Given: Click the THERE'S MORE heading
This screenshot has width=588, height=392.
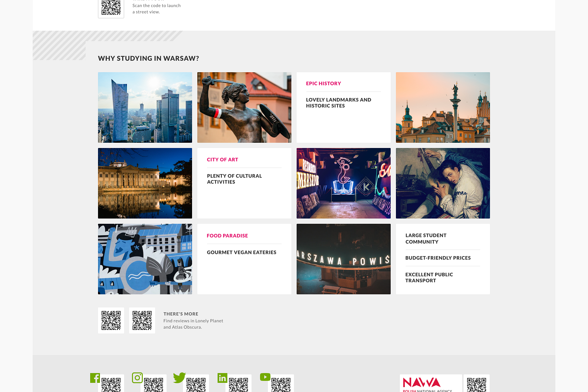Looking at the screenshot, I should point(181,314).
